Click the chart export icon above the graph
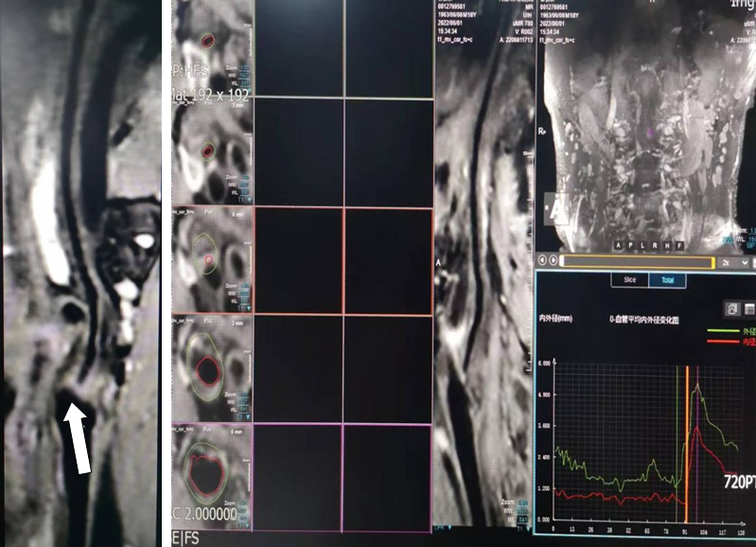 coord(732,309)
